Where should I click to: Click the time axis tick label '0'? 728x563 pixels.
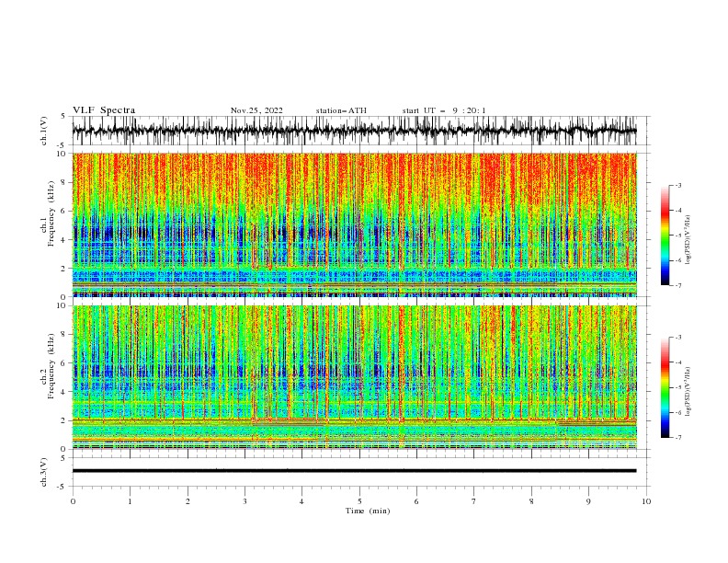point(73,501)
